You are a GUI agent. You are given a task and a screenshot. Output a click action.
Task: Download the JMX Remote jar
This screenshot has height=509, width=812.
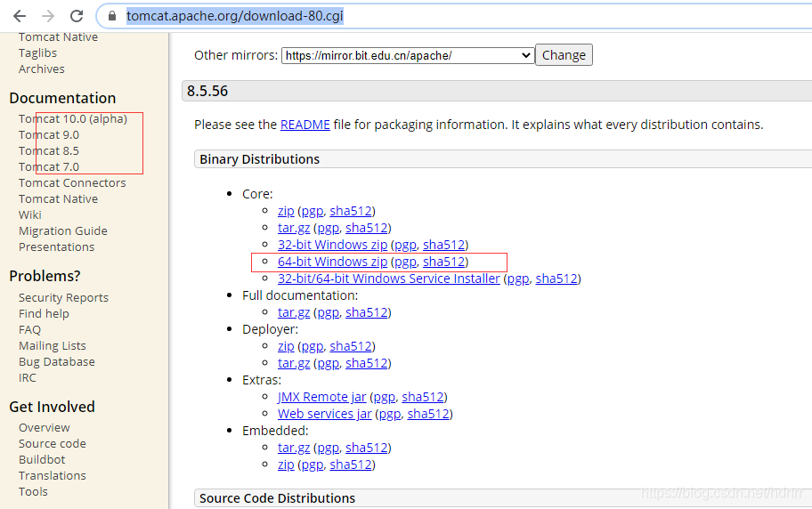click(321, 397)
